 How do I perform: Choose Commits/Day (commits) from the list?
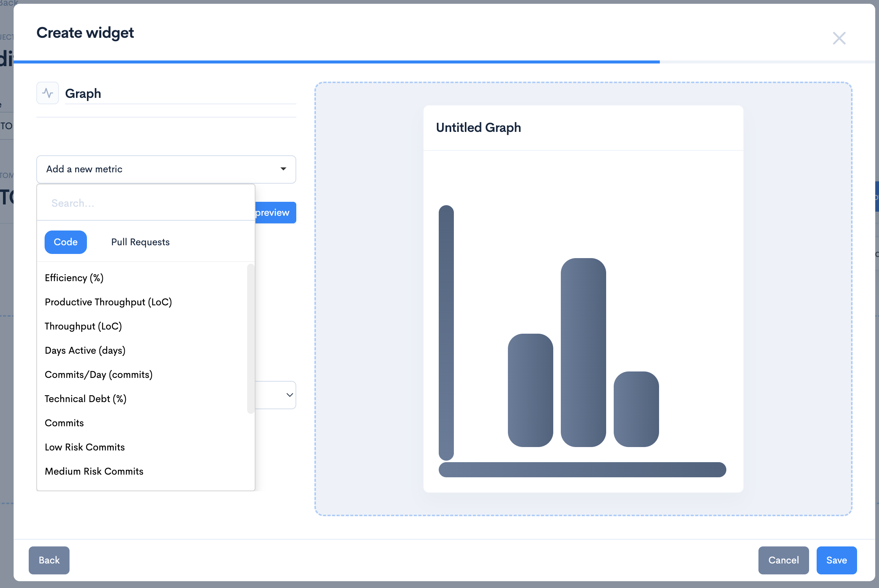tap(99, 374)
